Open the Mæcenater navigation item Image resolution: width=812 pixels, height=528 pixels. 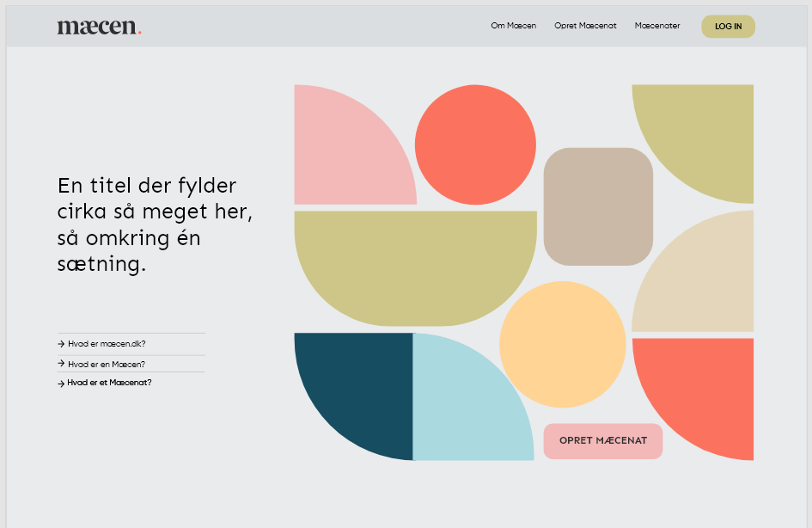656,26
